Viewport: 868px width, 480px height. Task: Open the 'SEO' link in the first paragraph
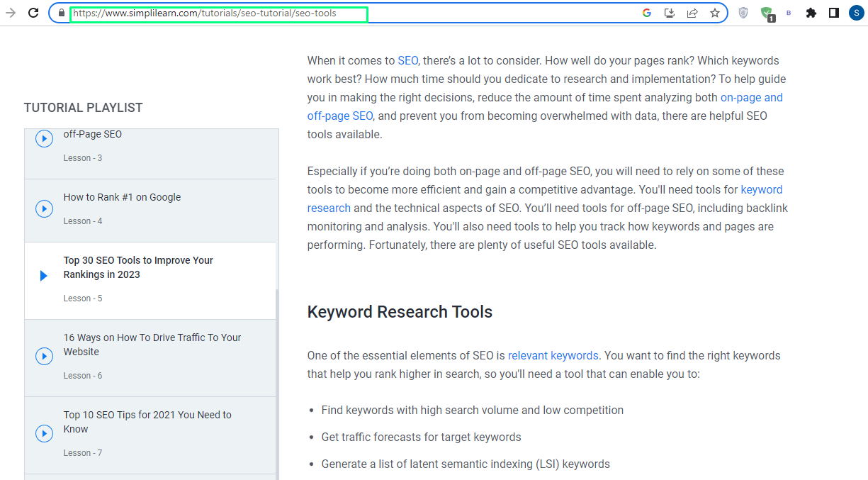click(408, 61)
